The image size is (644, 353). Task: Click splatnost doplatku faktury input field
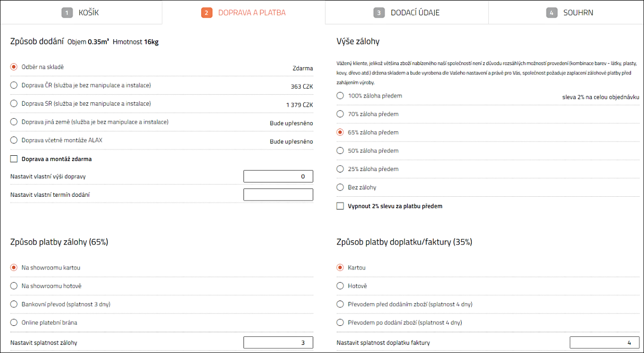coord(604,343)
